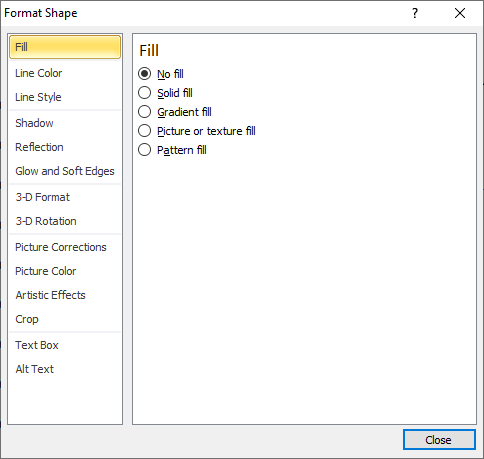Choose the Solid fill option
This screenshot has height=459, width=484.
tap(144, 93)
